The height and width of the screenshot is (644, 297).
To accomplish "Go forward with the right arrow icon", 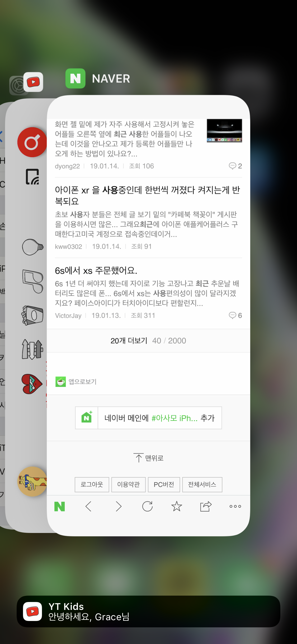I will click(x=119, y=507).
